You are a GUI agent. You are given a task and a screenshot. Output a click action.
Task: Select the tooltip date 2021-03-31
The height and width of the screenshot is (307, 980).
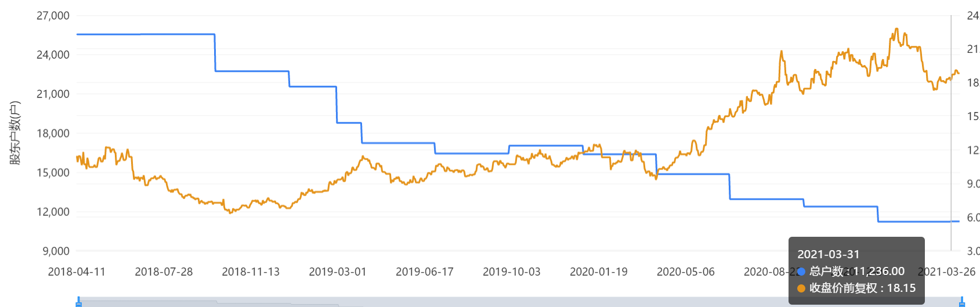point(828,254)
